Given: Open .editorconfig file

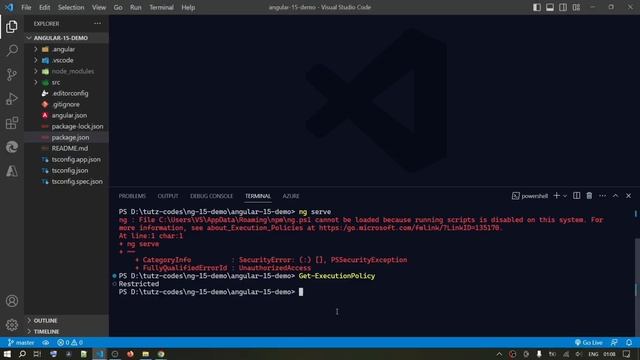Looking at the screenshot, I should pos(67,93).
